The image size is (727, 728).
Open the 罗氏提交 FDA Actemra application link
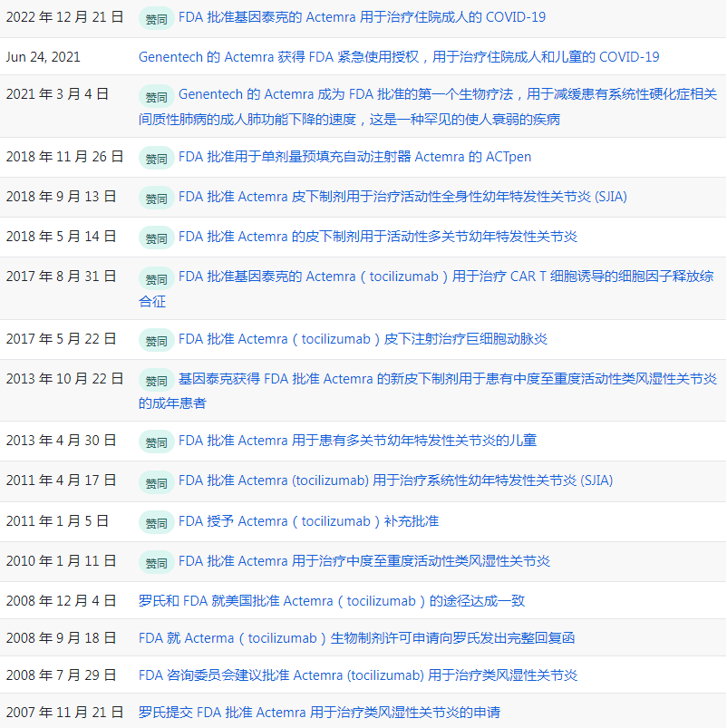[x=319, y=713]
